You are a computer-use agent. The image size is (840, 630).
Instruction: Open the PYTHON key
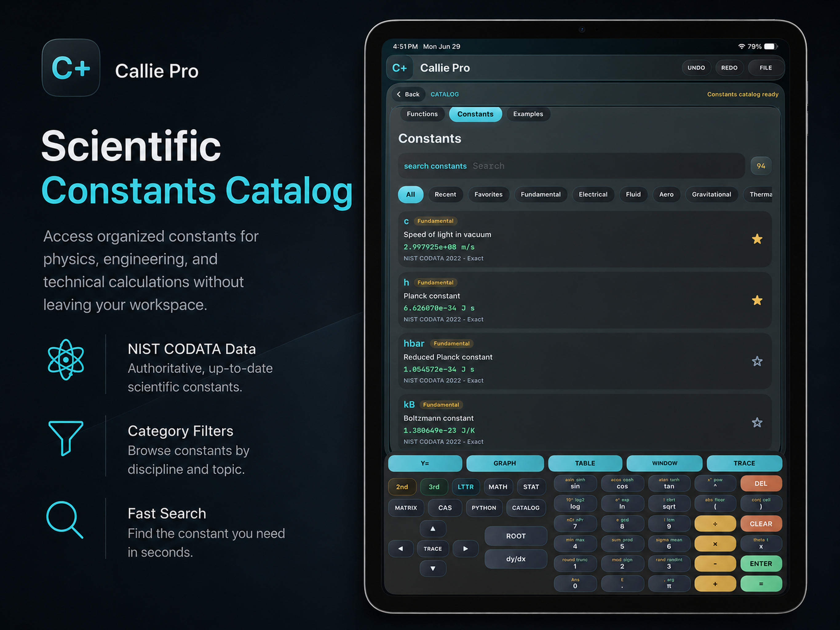484,508
